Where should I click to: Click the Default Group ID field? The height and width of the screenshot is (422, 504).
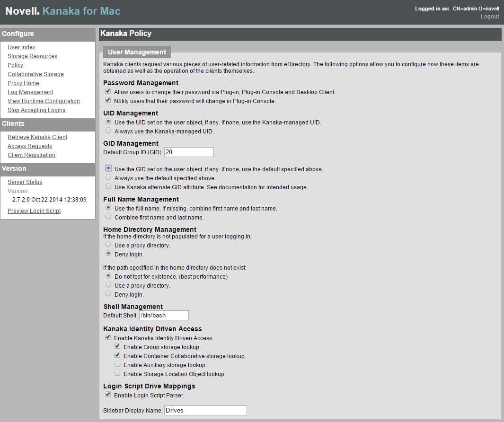[x=189, y=152]
